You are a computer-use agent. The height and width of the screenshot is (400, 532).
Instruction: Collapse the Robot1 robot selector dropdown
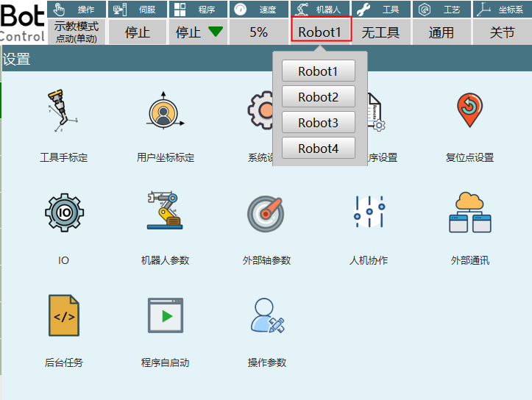pyautogui.click(x=321, y=32)
